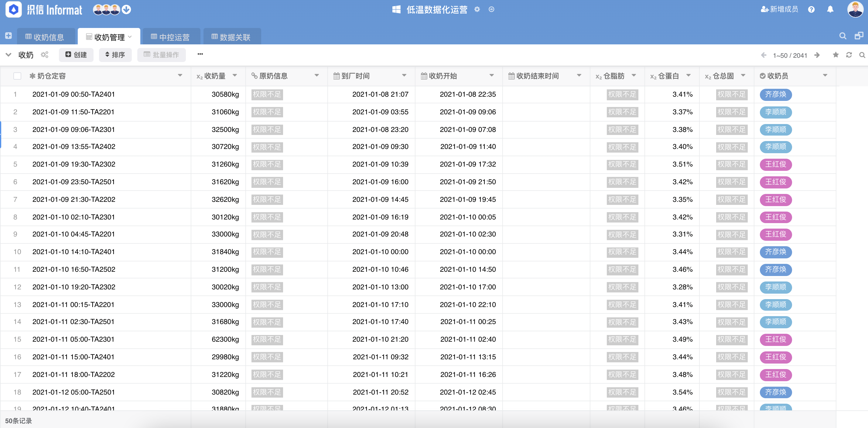Select cell 2021-01-09 00:50-TA2401
Screen dimensions: 868x428
point(73,95)
